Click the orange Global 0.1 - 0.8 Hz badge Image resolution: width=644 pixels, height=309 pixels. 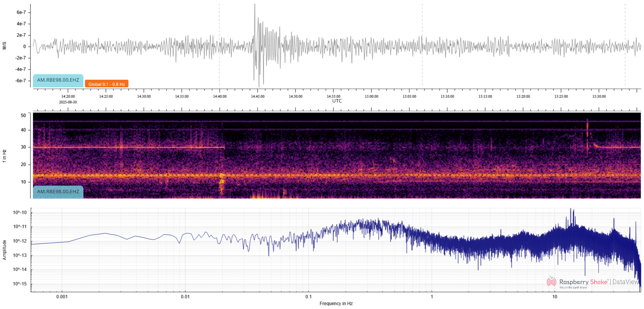(x=107, y=84)
